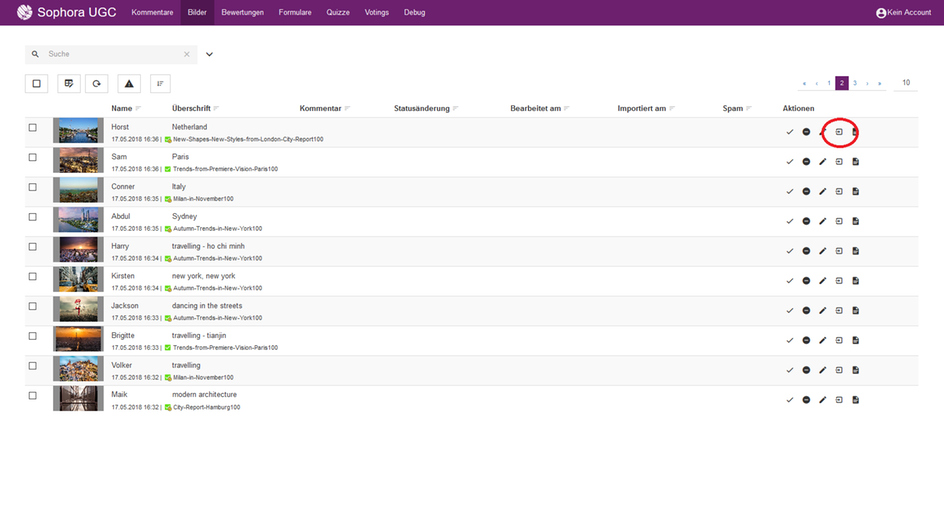Viewport: 944px width, 513px height.
Task: Go to page 3 in the pagination
Action: click(x=855, y=83)
